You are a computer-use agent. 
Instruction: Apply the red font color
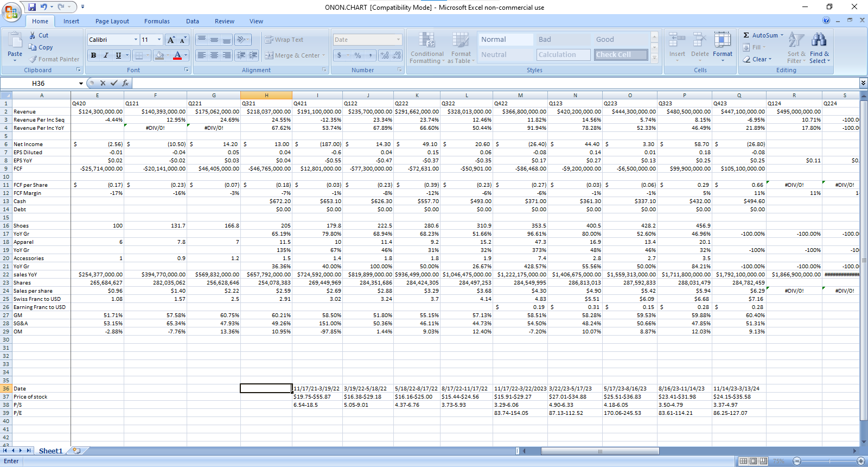click(x=177, y=55)
